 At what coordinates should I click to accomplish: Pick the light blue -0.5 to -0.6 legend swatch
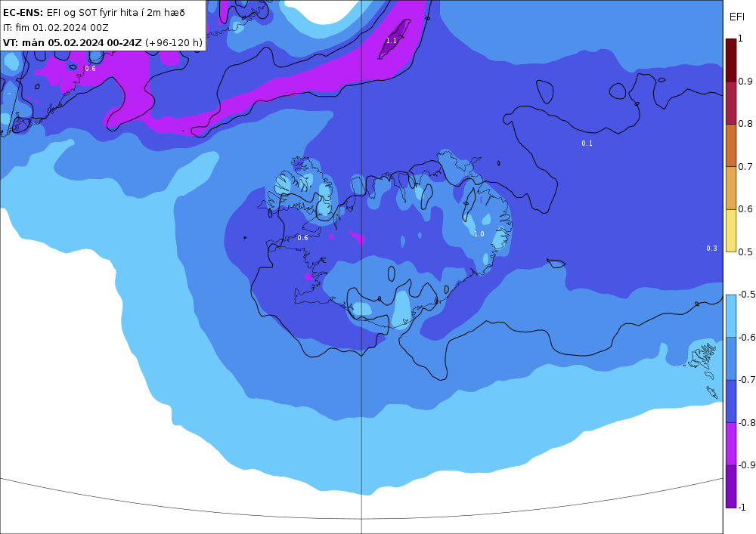(731, 316)
